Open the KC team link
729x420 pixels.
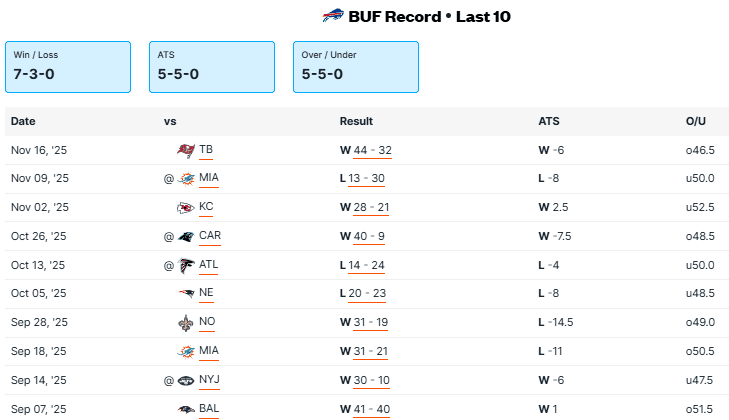pyautogui.click(x=206, y=208)
